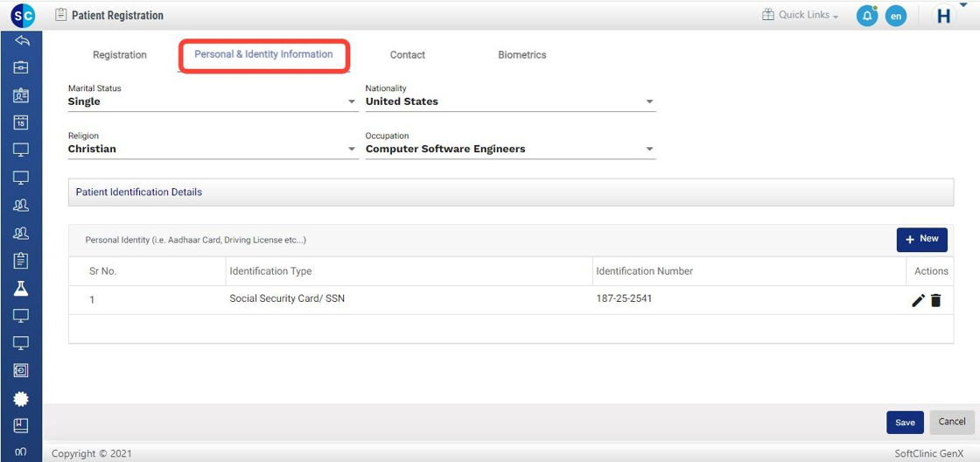Open the people icon directly above the clipboard icon
This screenshot has height=462, width=980.
pyautogui.click(x=21, y=234)
